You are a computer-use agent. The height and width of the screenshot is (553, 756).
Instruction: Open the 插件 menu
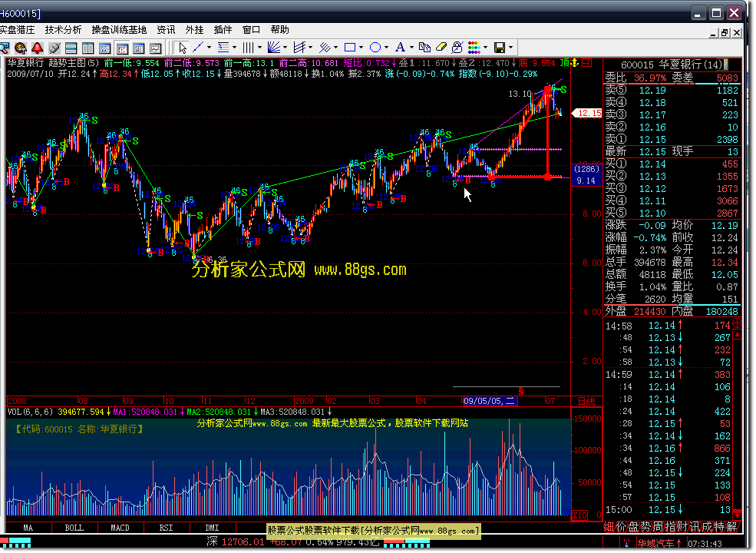click(223, 30)
